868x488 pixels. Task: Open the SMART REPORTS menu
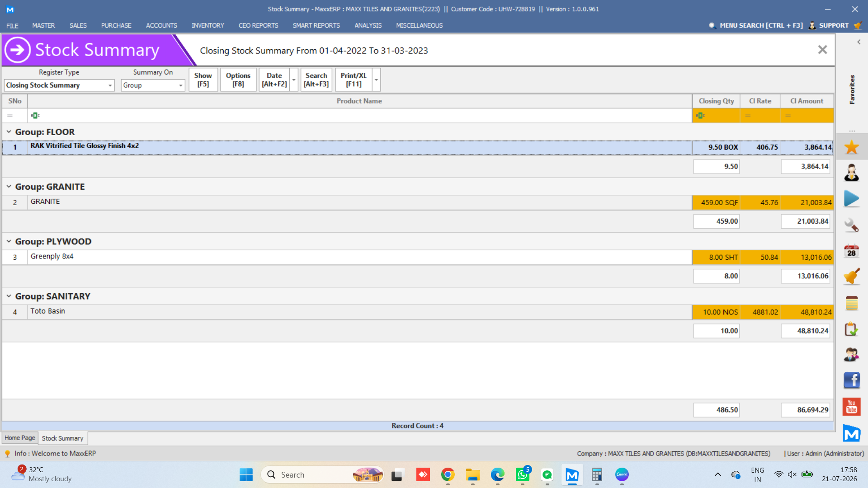tap(316, 26)
